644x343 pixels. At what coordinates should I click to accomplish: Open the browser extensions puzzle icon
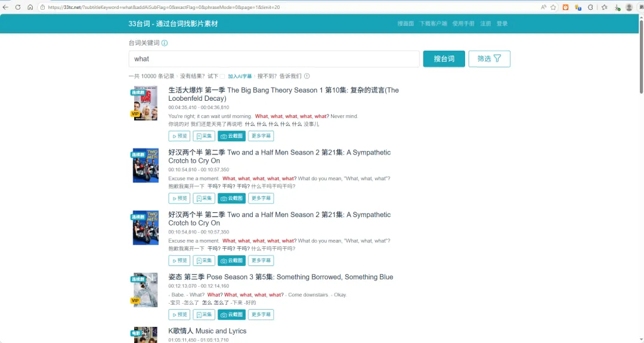pyautogui.click(x=590, y=7)
